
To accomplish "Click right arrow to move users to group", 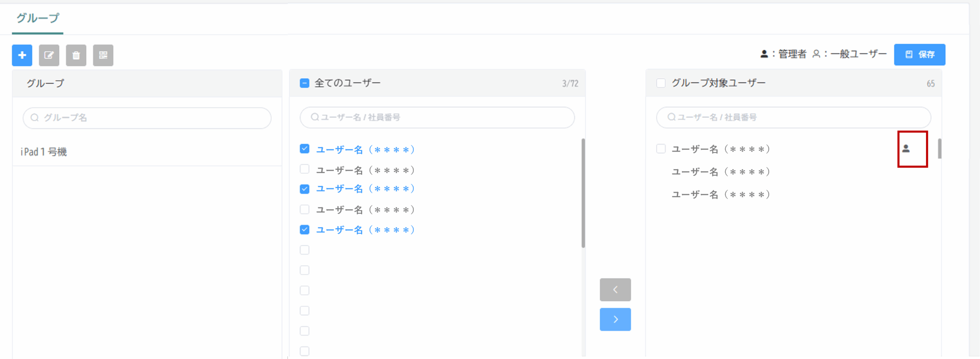I will 615,319.
